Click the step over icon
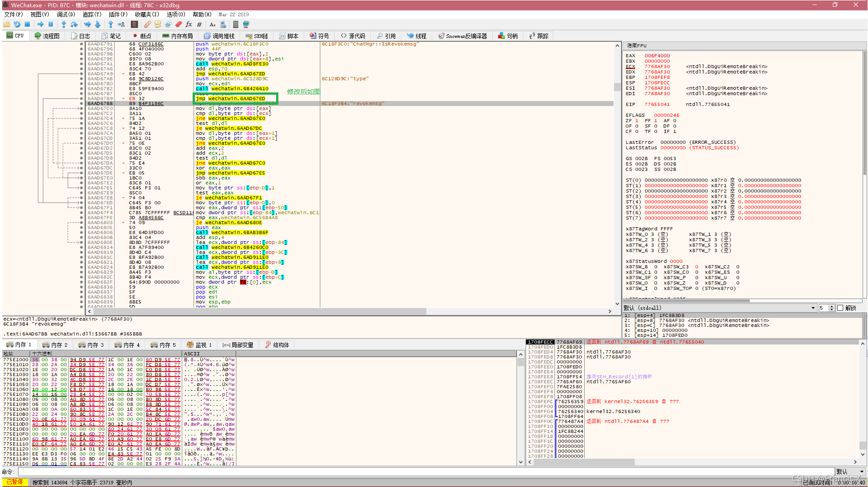 [74, 24]
